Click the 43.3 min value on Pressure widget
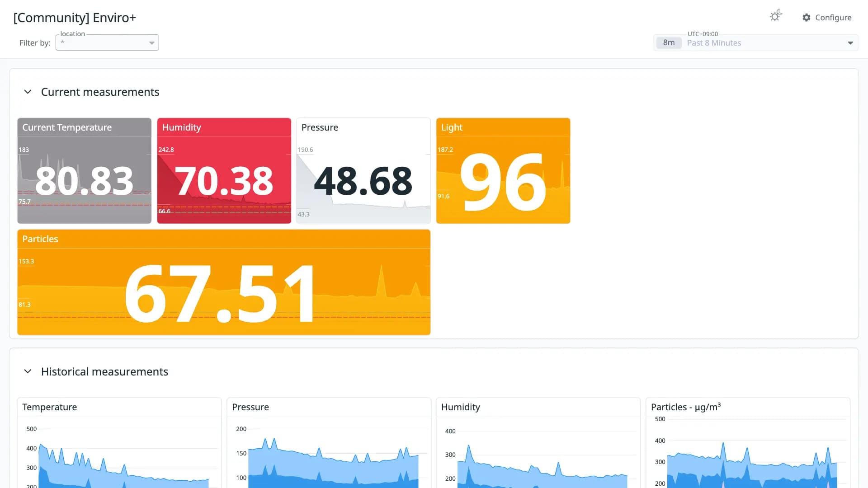 [303, 214]
